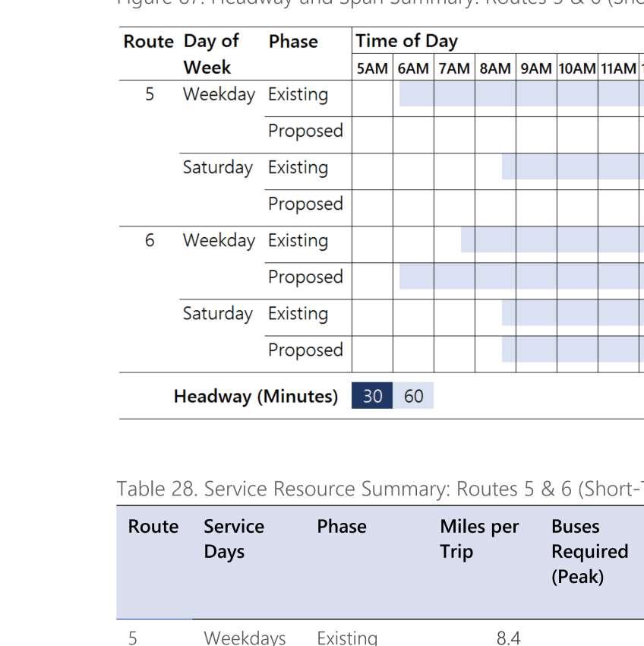Select the 8AM column header
The width and height of the screenshot is (644, 646).
(x=495, y=68)
